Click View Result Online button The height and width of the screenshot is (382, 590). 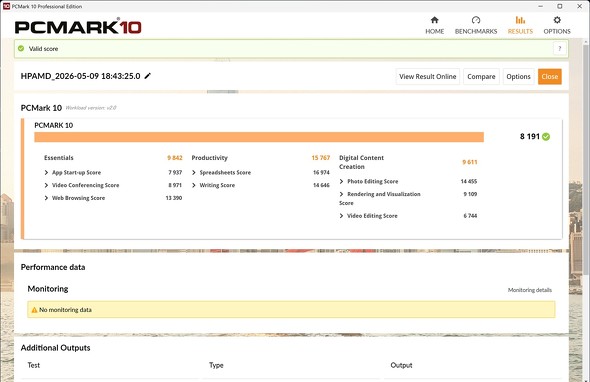coord(427,76)
